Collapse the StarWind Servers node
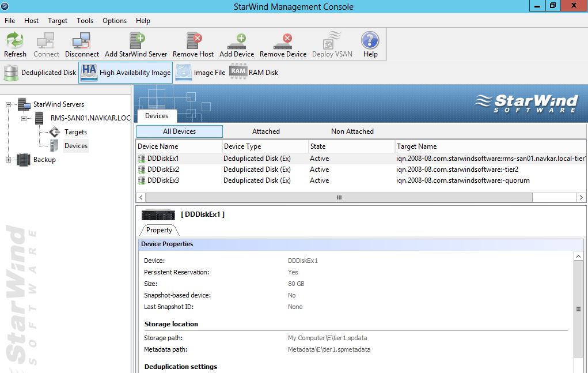Screen dimensions: 588x373 point(8,105)
